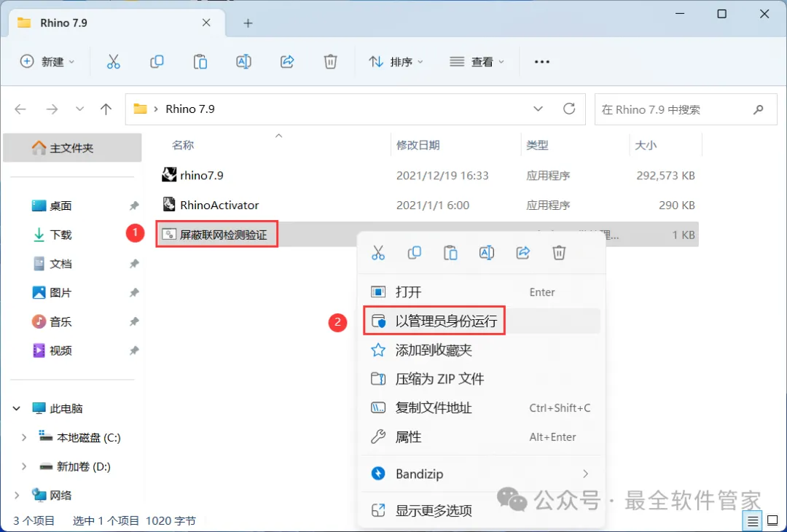Refresh the Rhino 7.9 folder view
This screenshot has width=787, height=532.
pos(569,109)
